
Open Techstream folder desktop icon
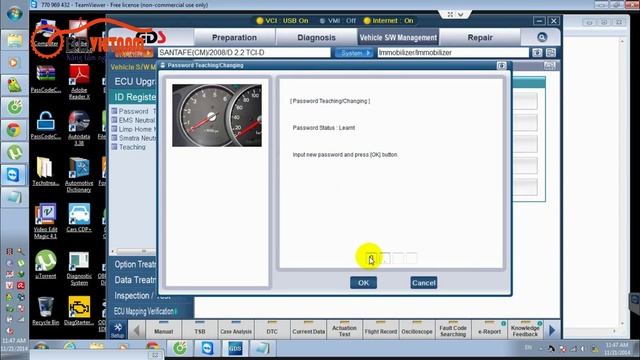pos(45,172)
